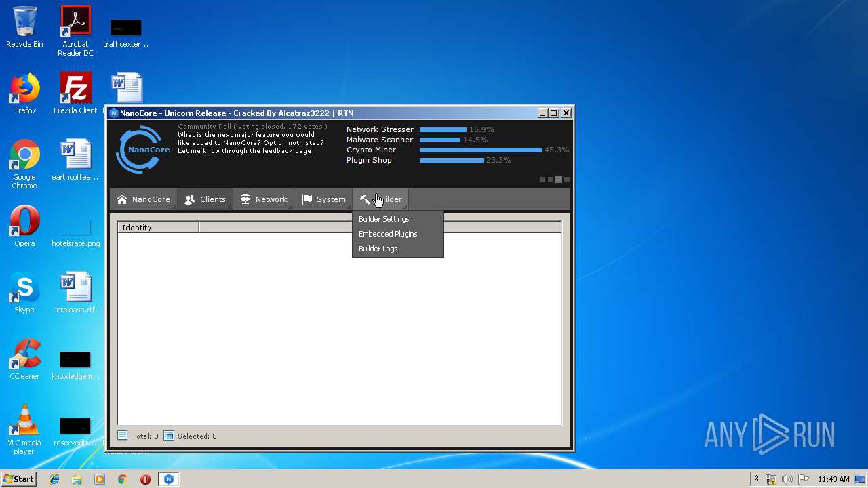Switch to the NanoCore home tab

coord(143,199)
